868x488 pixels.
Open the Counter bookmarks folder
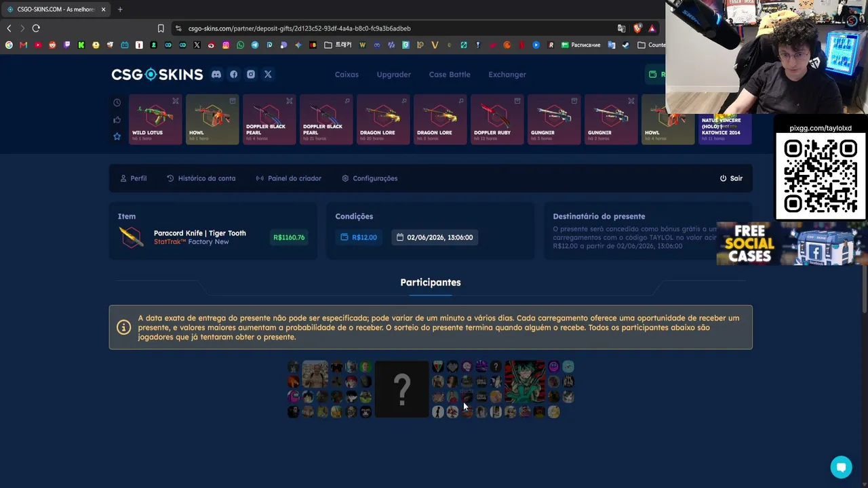651,45
